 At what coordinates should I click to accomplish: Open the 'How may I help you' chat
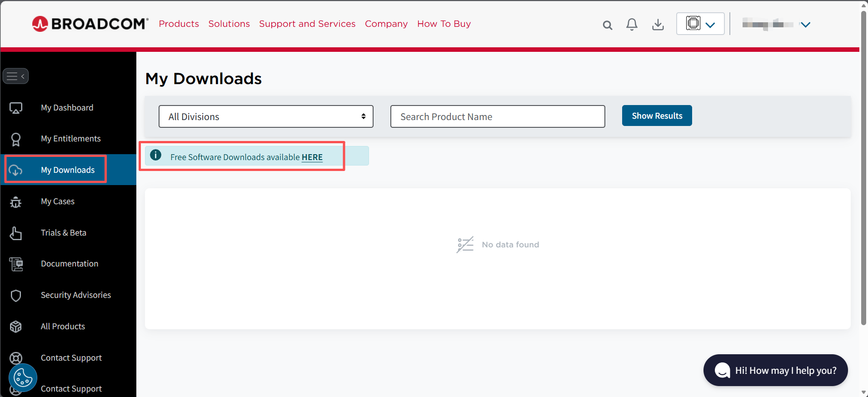click(x=775, y=370)
